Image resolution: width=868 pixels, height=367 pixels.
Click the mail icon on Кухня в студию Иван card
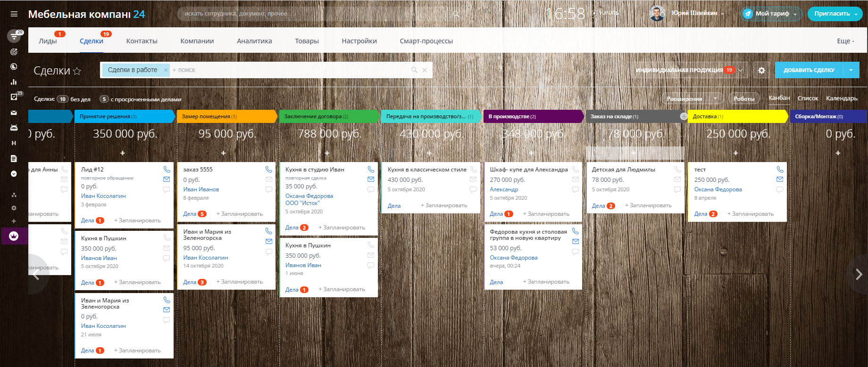tap(371, 179)
